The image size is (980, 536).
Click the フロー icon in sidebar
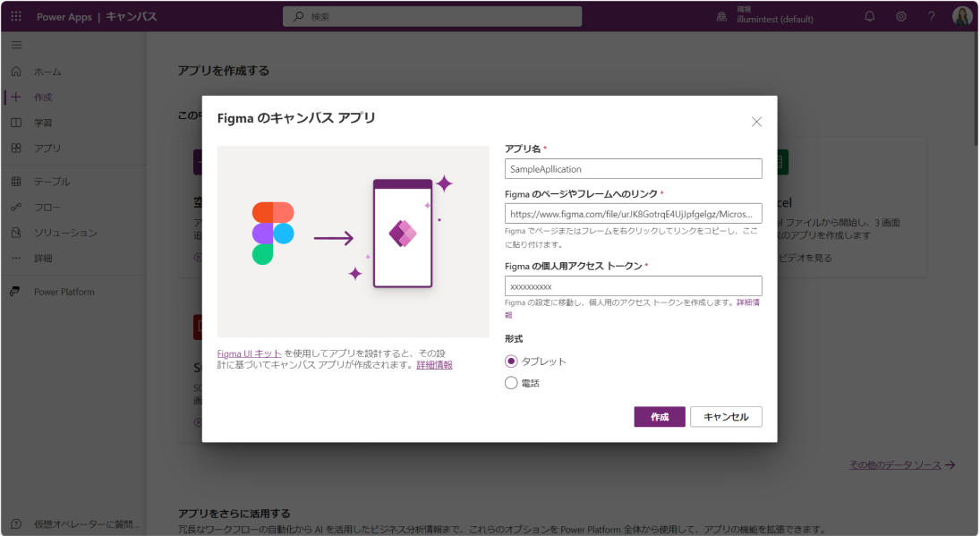click(x=16, y=207)
